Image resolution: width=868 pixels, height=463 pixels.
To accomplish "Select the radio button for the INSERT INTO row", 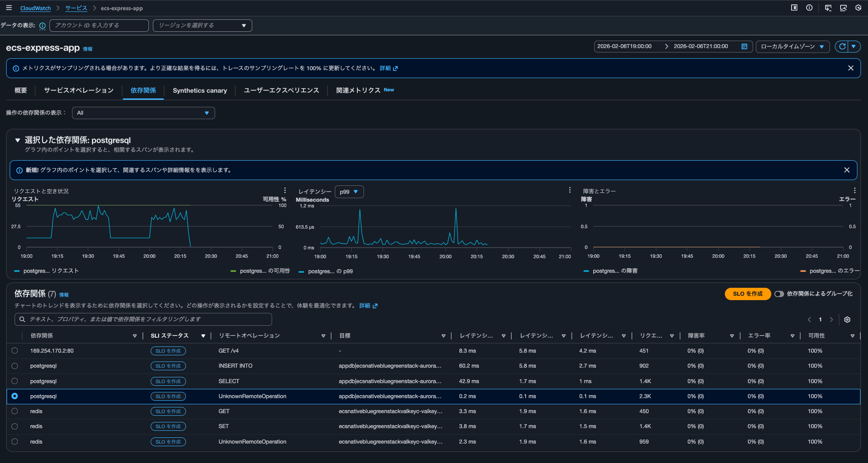I will (15, 365).
